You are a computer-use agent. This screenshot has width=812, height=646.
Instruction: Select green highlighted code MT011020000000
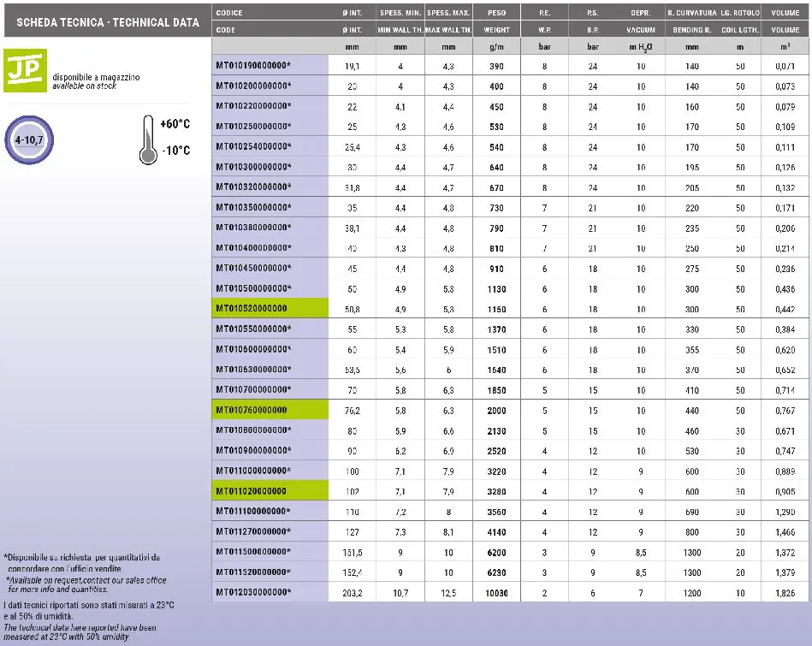click(x=252, y=491)
